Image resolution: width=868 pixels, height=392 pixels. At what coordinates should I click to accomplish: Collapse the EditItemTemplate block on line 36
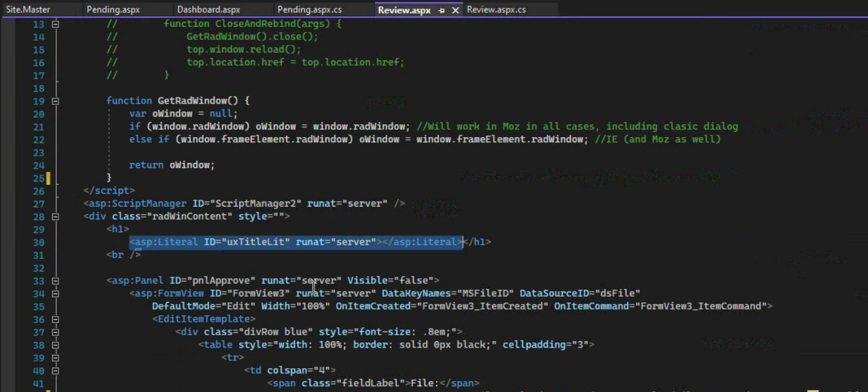55,319
